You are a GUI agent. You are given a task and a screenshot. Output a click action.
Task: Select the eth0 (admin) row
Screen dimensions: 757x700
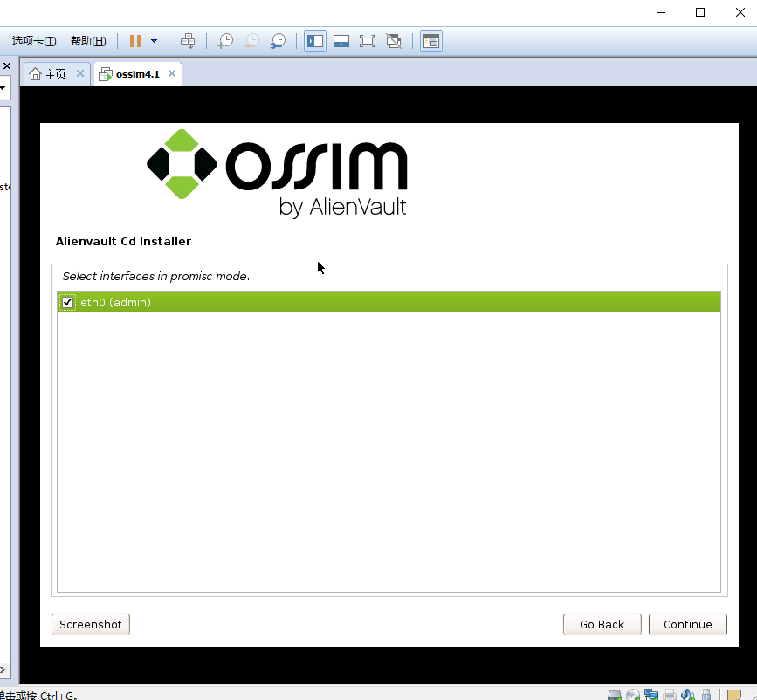(x=389, y=302)
